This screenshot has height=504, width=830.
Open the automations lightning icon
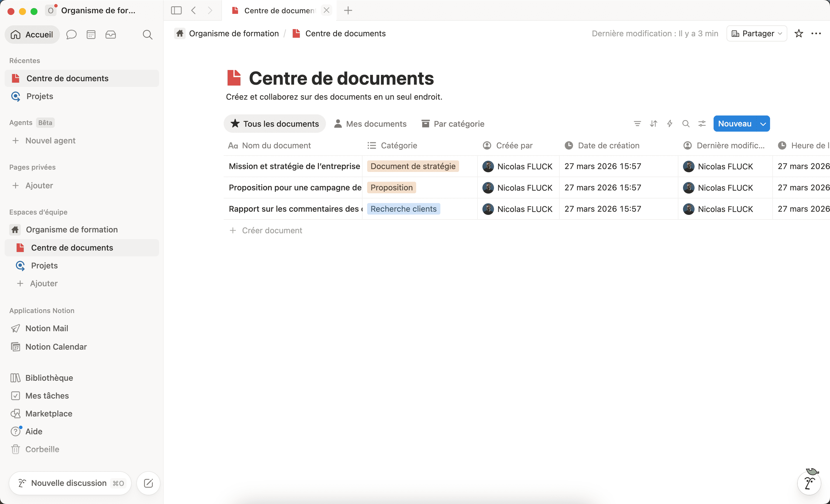tap(669, 124)
